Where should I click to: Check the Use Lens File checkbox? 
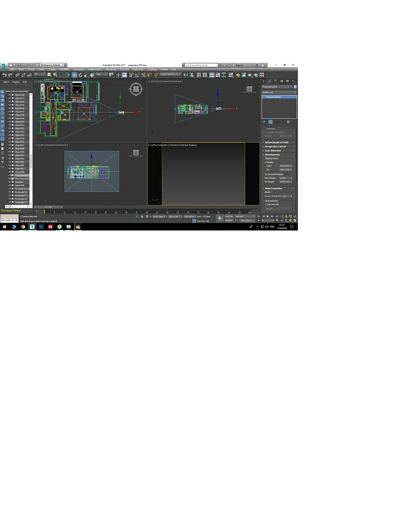click(x=266, y=205)
